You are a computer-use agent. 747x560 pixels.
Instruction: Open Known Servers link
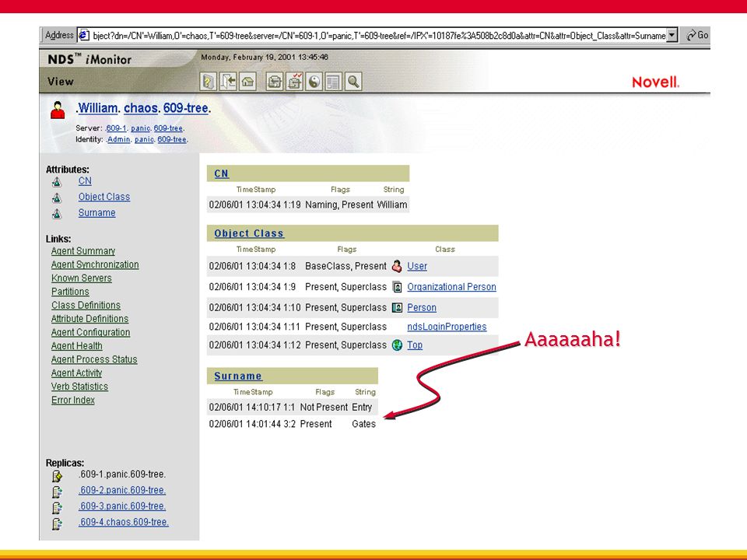[x=82, y=278]
